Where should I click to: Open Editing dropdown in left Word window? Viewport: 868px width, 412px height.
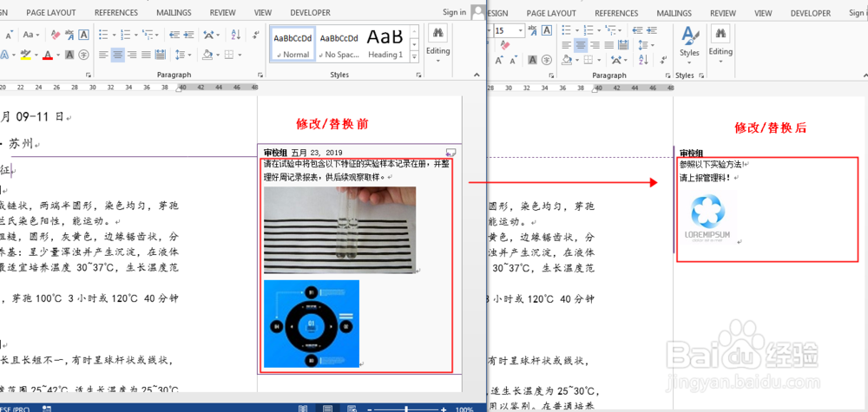click(437, 44)
